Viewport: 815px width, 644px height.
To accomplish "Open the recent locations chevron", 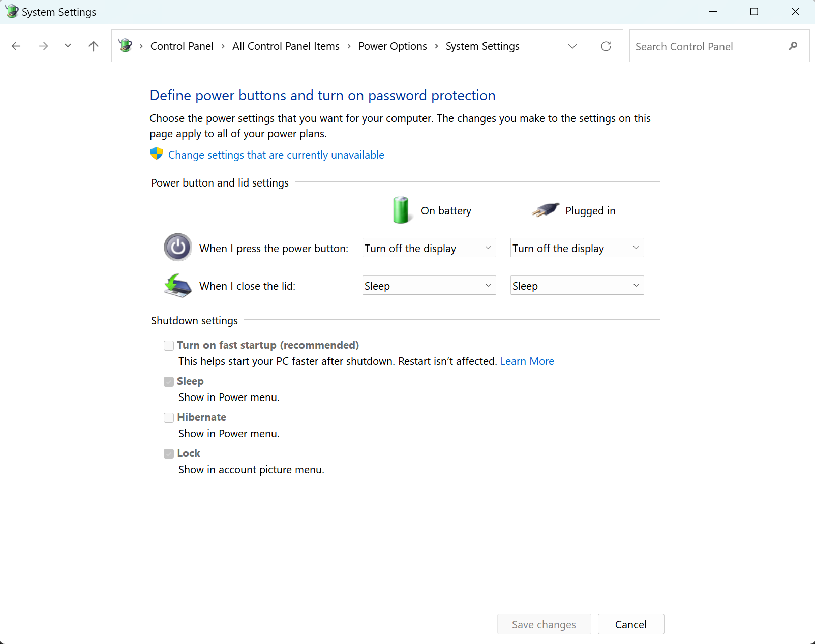I will pos(68,46).
